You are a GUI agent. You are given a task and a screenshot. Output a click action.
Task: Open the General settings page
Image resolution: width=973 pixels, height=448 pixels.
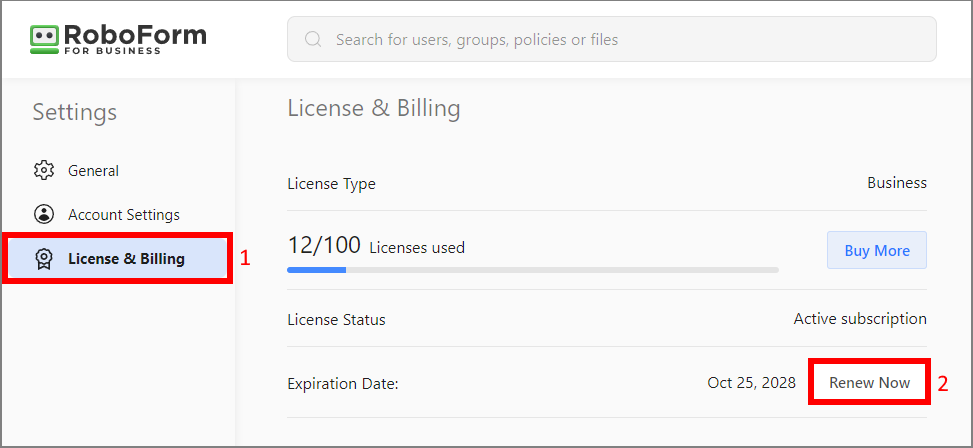[x=93, y=171]
